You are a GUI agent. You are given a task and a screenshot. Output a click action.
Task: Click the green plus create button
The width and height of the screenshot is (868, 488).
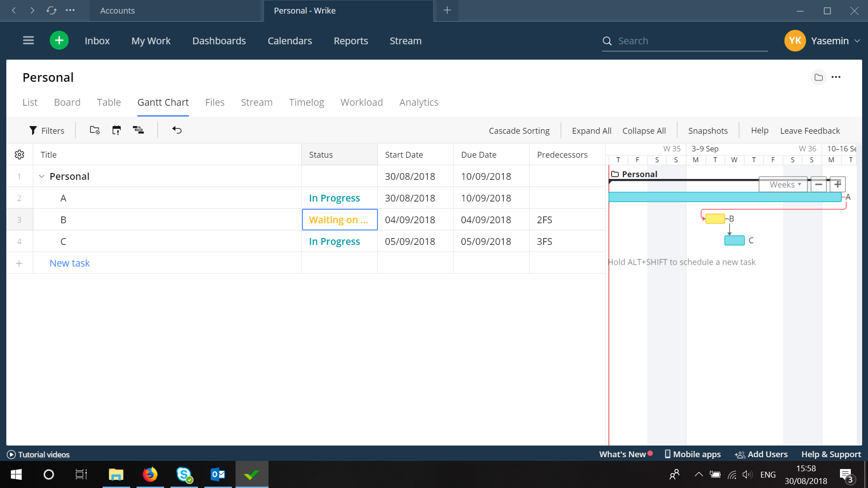(x=59, y=41)
